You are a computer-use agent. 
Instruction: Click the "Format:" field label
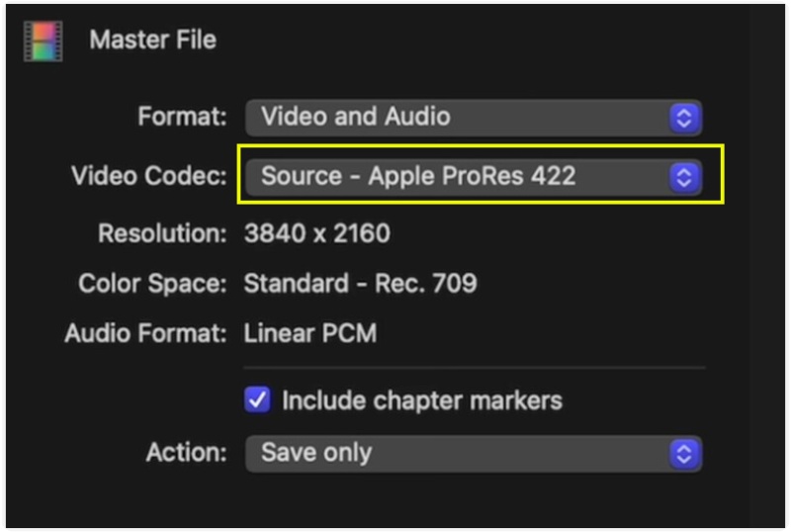click(x=183, y=118)
